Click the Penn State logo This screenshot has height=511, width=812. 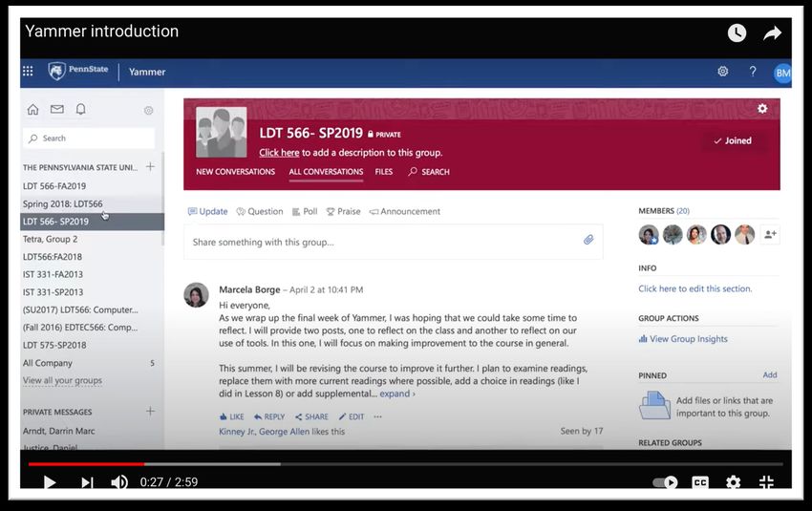coord(78,71)
